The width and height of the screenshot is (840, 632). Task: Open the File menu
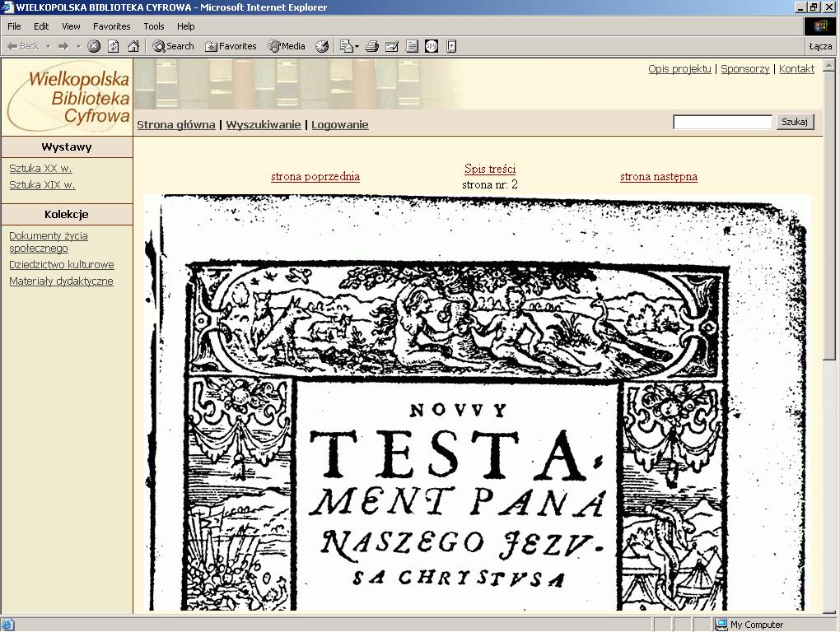(x=14, y=26)
